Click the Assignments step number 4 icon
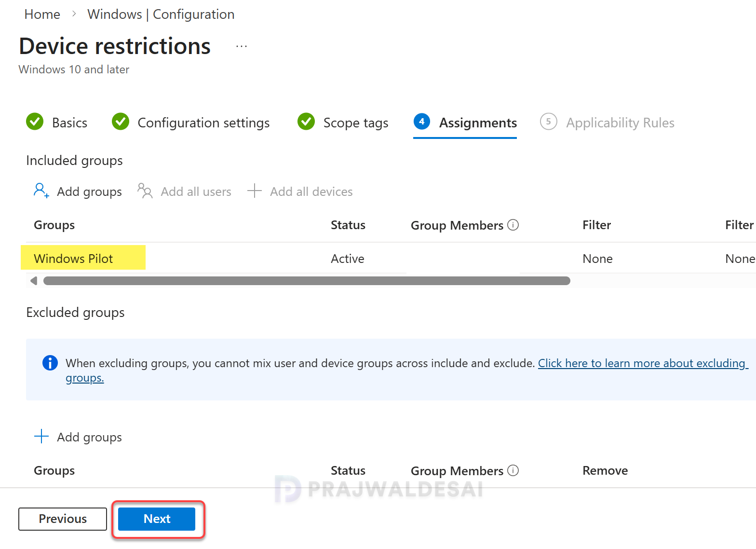 422,122
